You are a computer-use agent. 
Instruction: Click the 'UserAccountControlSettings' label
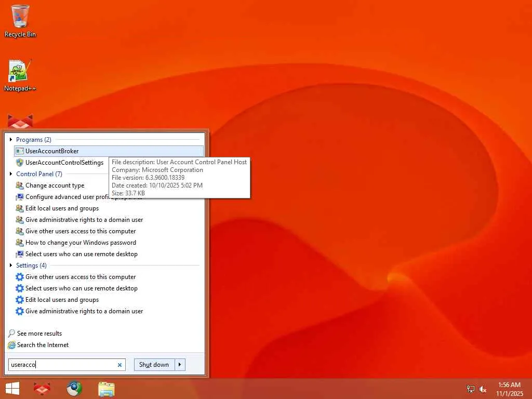64,163
